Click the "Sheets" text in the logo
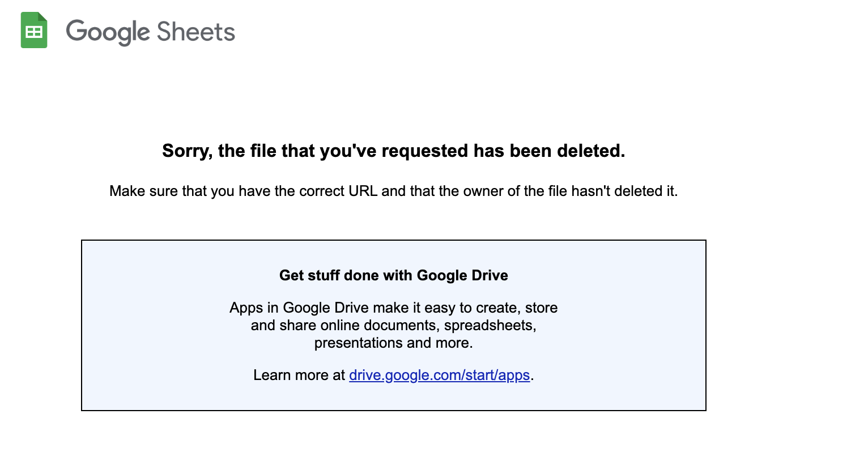This screenshot has height=461, width=868. pos(196,32)
